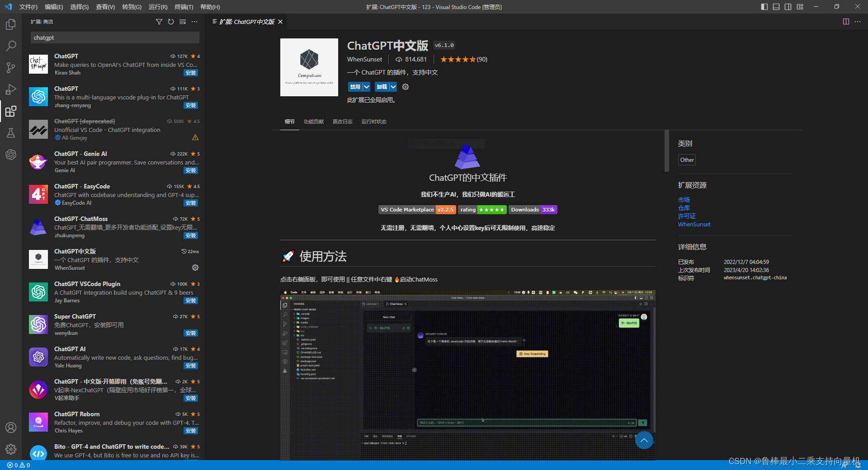Open the Explorer view in activity bar

[11, 24]
